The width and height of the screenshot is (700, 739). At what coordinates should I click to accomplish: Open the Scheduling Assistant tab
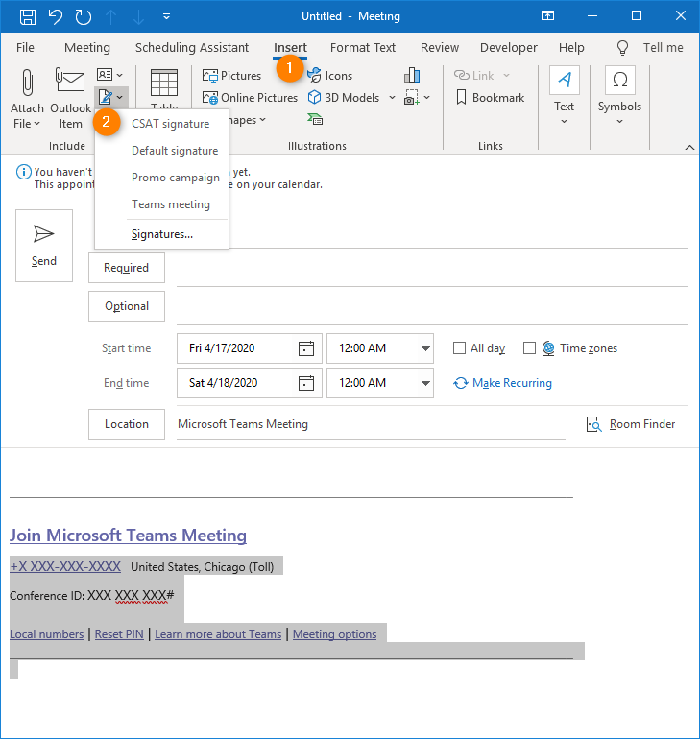coord(192,48)
